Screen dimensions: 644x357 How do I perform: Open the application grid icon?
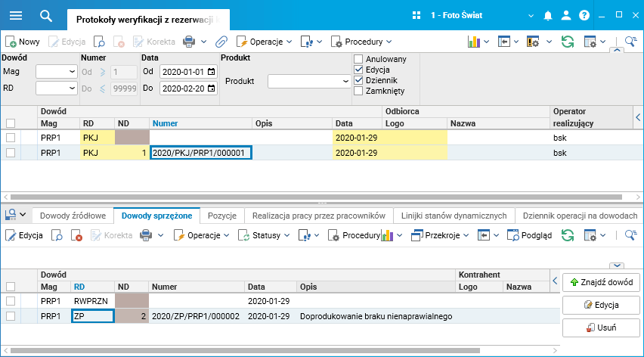click(x=416, y=15)
